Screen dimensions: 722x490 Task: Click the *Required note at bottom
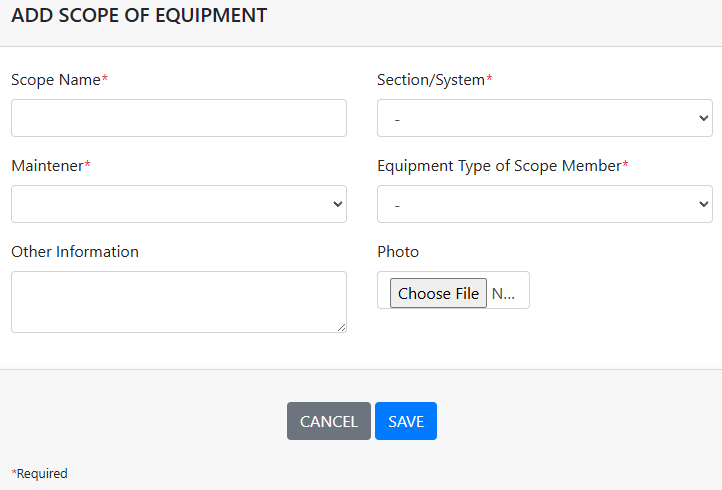40,474
